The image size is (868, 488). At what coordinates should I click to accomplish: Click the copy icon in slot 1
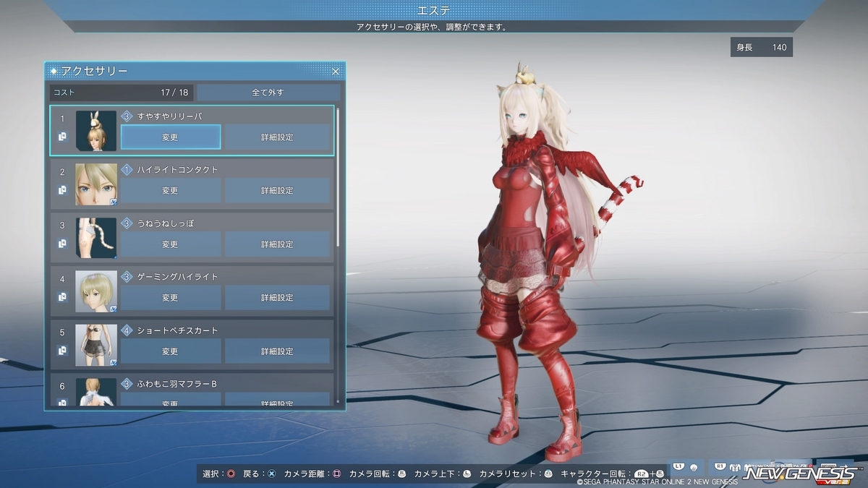(x=63, y=137)
